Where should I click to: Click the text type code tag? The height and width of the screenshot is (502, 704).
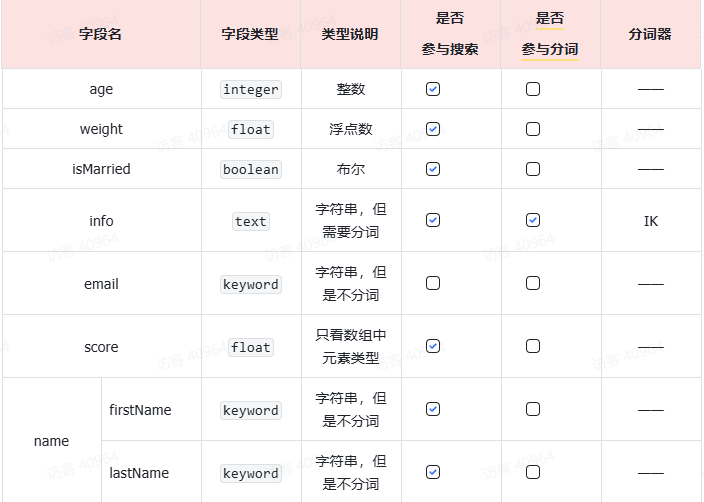(251, 221)
